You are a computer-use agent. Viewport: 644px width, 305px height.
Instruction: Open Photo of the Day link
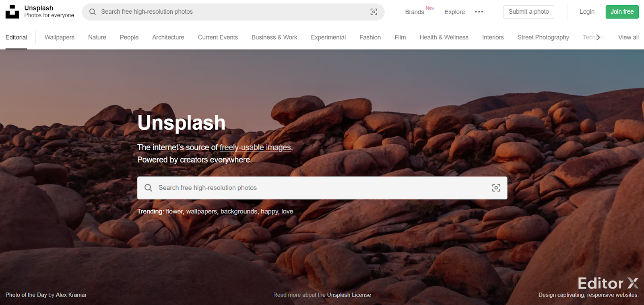pos(26,295)
